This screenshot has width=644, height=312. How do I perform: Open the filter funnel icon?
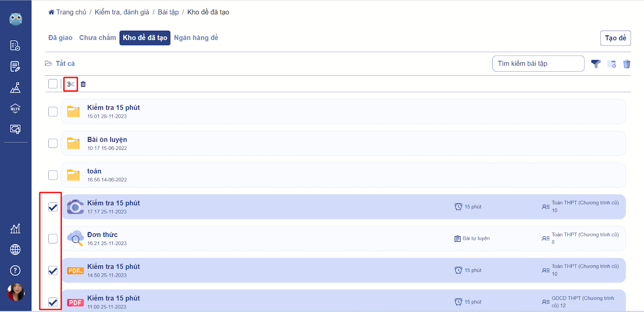click(596, 64)
